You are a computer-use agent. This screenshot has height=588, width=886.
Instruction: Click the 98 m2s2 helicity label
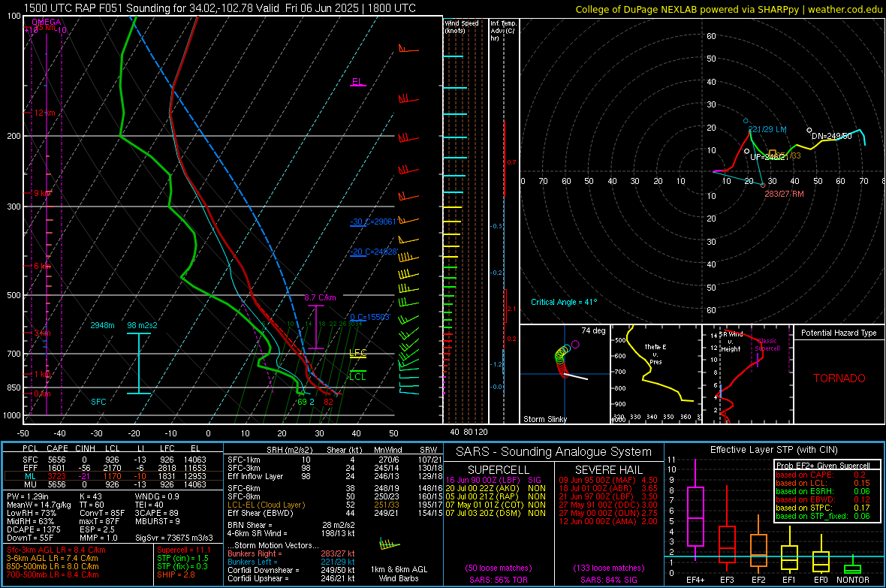point(143,325)
